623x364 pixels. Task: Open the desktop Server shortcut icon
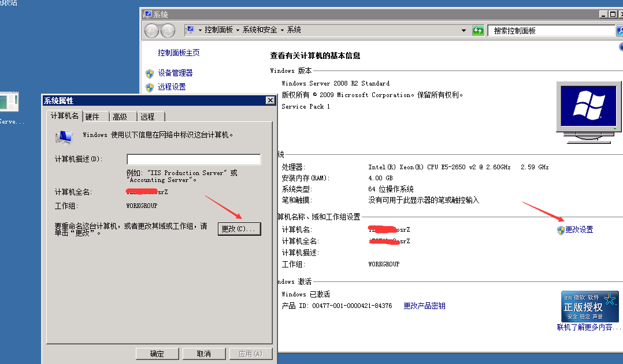coord(9,102)
